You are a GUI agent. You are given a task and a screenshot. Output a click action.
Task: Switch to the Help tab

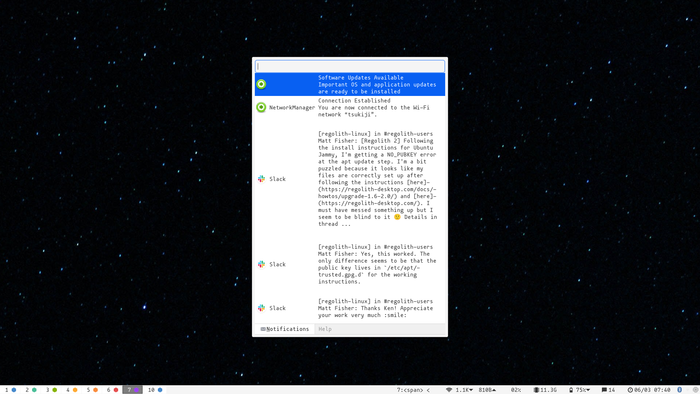[x=325, y=329]
